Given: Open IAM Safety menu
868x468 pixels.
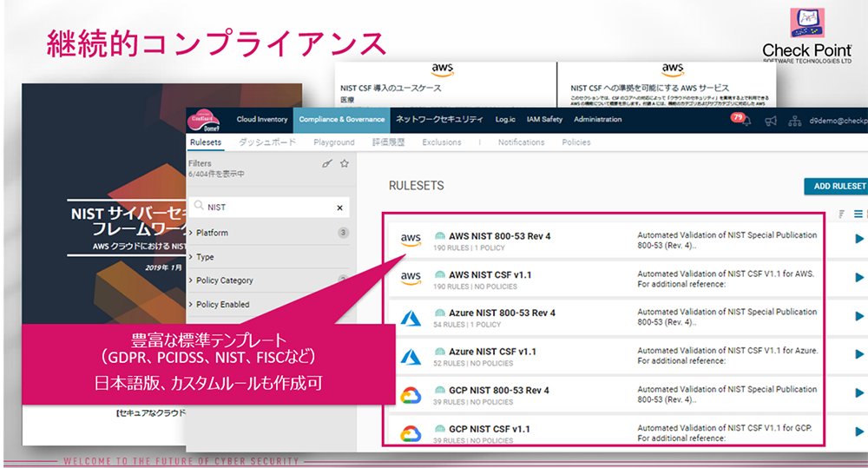Looking at the screenshot, I should [544, 119].
